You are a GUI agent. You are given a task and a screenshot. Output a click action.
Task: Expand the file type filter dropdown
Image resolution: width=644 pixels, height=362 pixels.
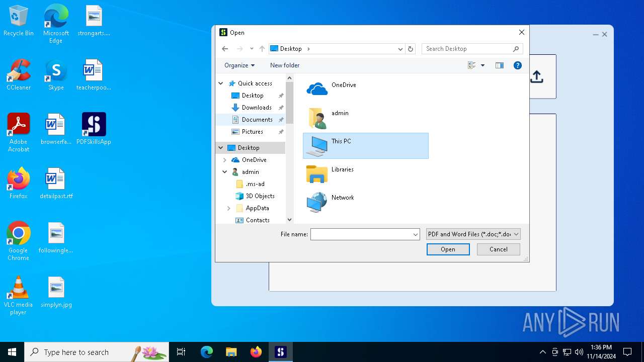click(x=516, y=234)
